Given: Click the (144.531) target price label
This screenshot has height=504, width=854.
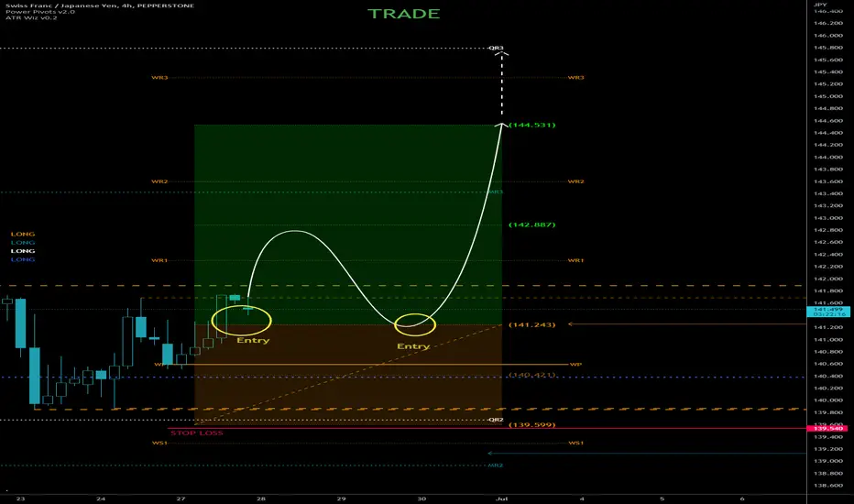Looking at the screenshot, I should pos(532,125).
